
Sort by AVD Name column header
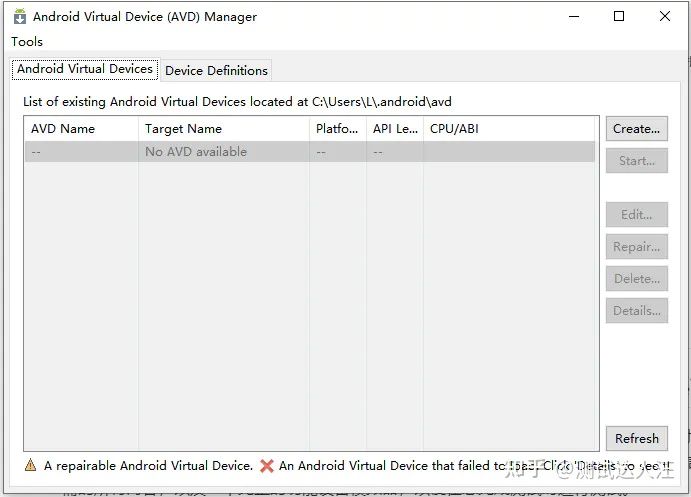tap(82, 129)
